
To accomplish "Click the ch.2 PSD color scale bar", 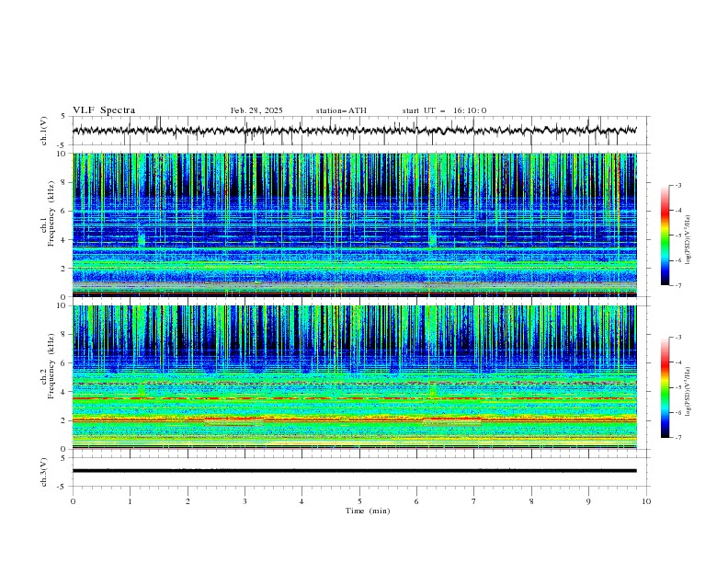I will coord(665,387).
